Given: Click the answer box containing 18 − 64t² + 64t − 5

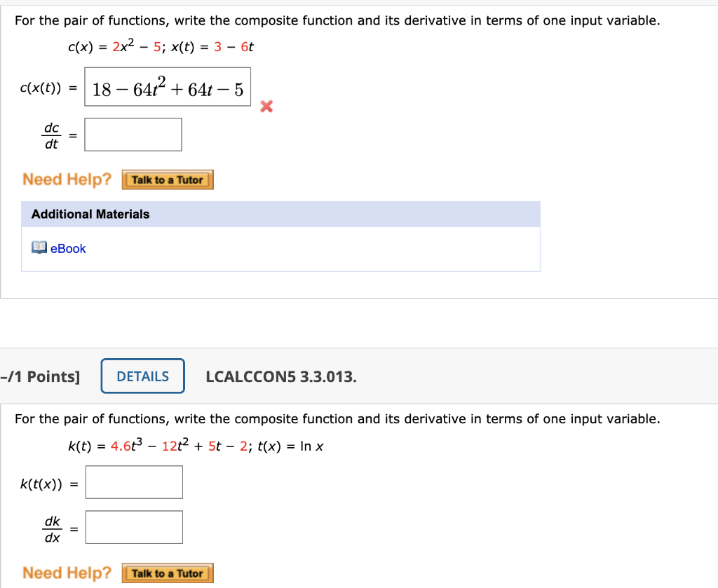Looking at the screenshot, I should pos(167,86).
